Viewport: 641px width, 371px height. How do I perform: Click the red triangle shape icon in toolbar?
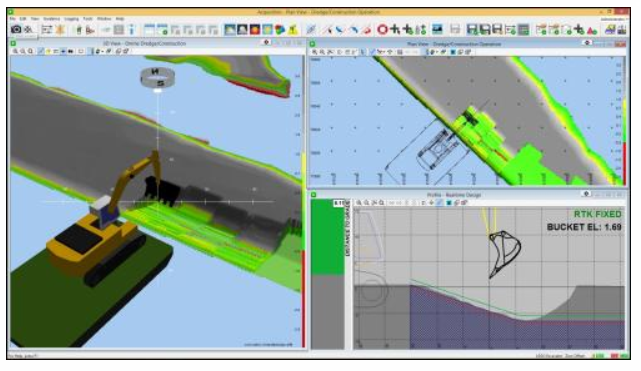(592, 30)
